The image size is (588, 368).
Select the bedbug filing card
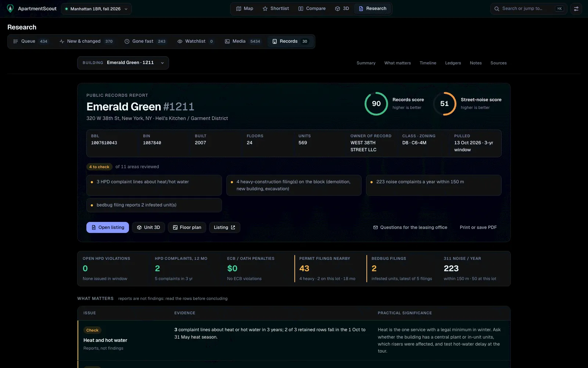[x=154, y=205]
